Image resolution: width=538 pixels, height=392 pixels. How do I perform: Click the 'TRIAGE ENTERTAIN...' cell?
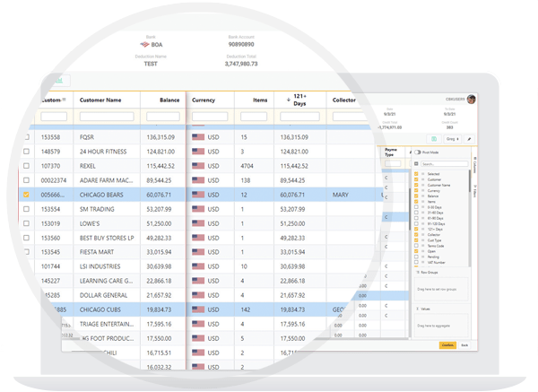[107, 324]
